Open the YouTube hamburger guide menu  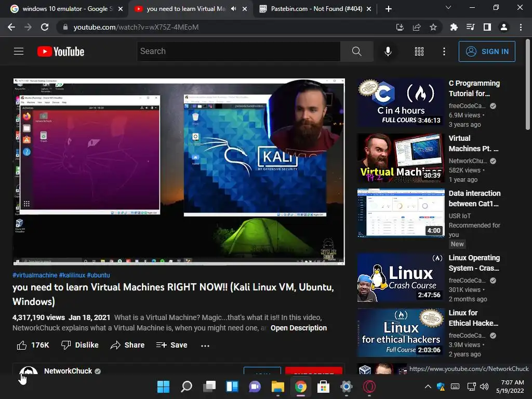(19, 51)
